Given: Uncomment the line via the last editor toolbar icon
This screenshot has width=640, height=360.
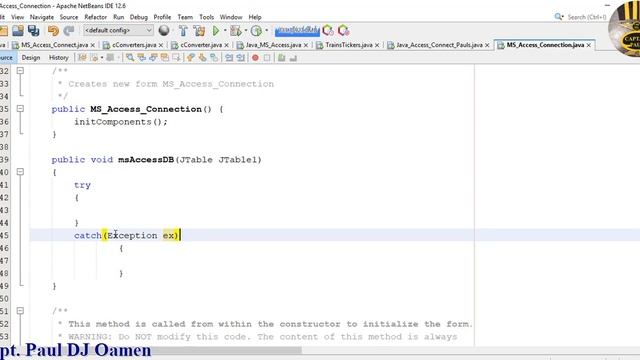Looking at the screenshot, I should (293, 58).
